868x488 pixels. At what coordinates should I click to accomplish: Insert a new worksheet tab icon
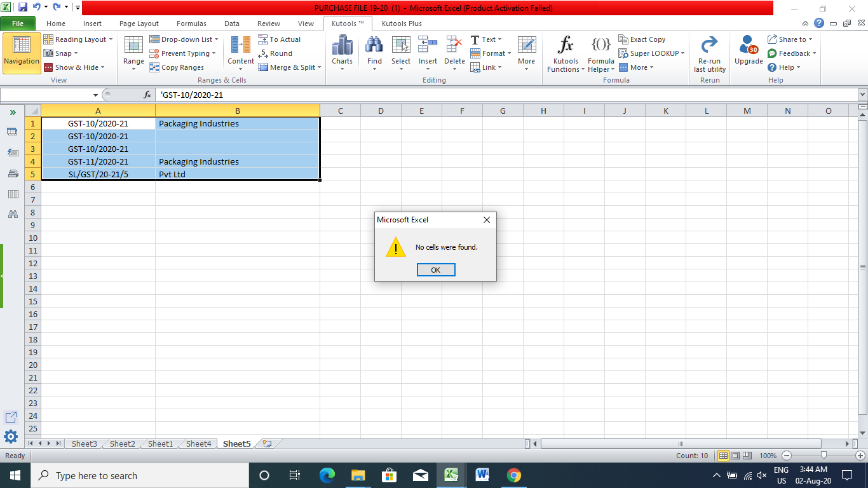(x=267, y=444)
